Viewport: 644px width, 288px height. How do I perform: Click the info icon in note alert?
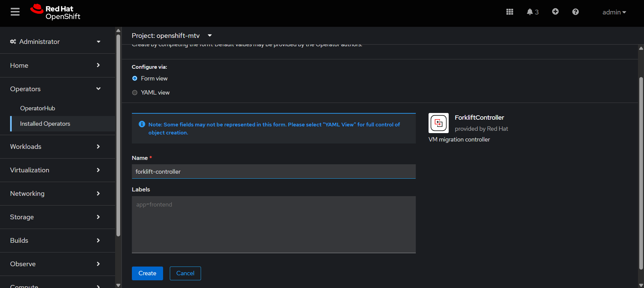pos(142,124)
